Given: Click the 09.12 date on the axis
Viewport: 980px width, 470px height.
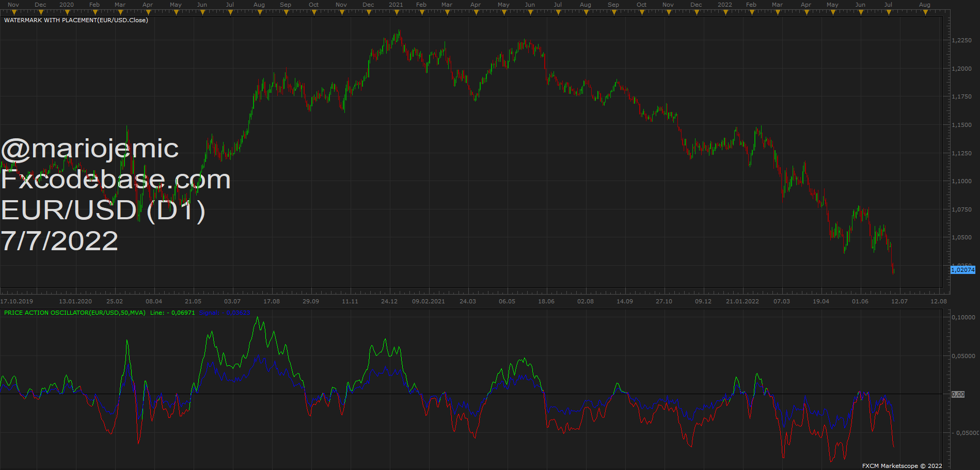Looking at the screenshot, I should click(x=703, y=301).
